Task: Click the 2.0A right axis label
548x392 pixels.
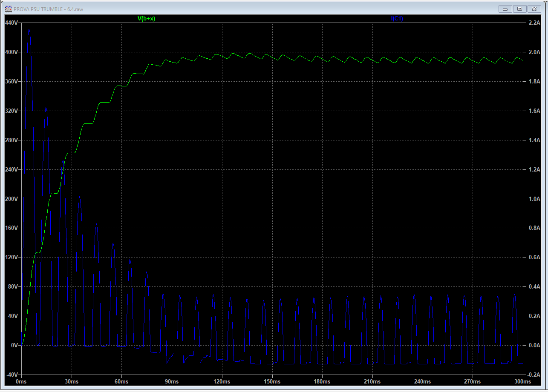Action: coord(534,52)
